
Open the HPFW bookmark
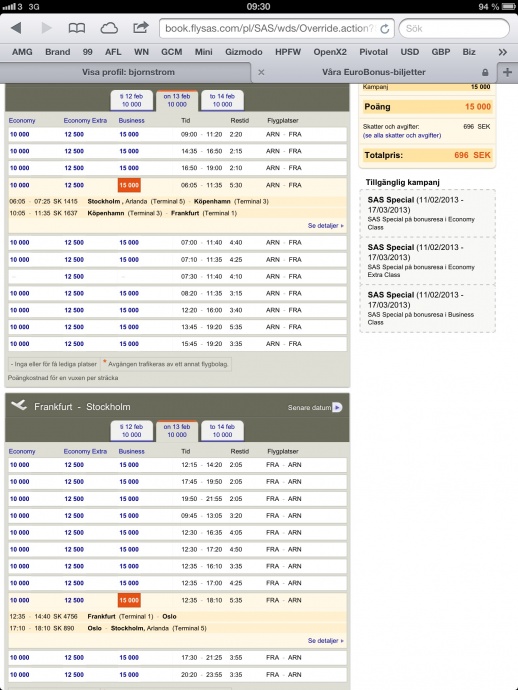(x=288, y=52)
